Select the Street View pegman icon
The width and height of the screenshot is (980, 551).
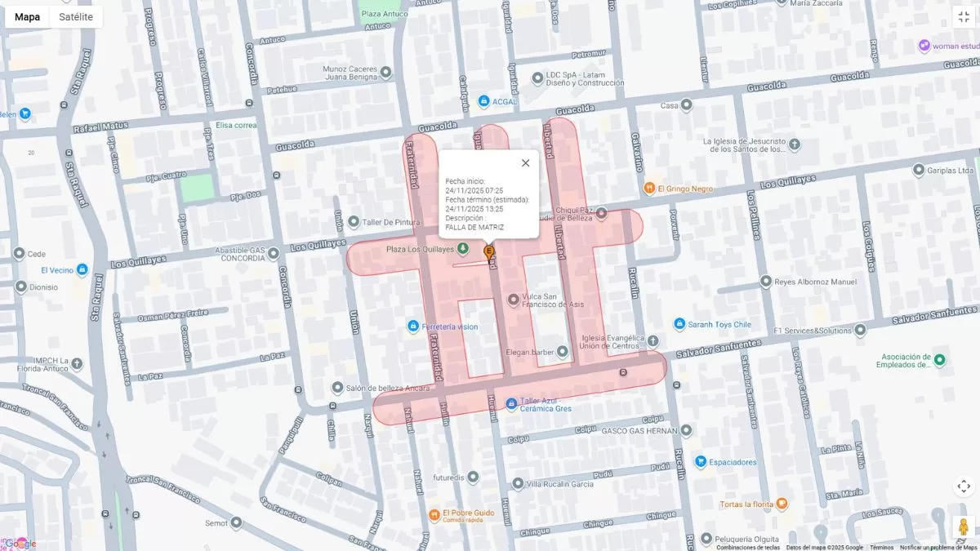964,527
